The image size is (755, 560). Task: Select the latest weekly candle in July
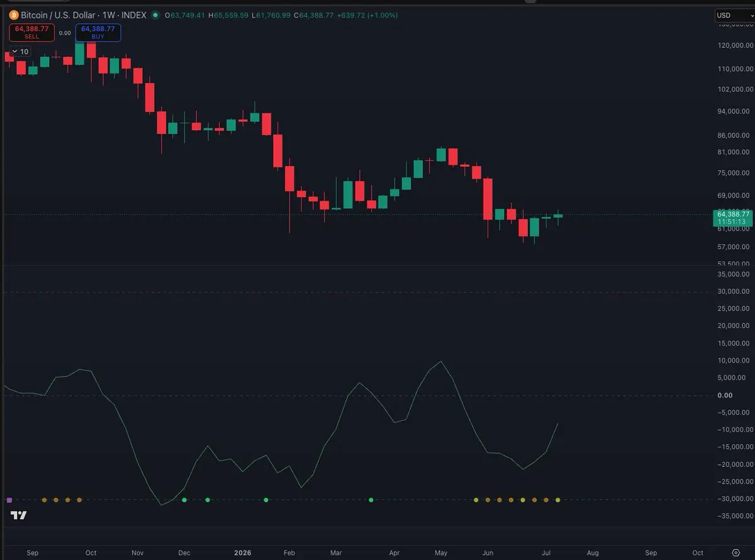click(x=558, y=216)
